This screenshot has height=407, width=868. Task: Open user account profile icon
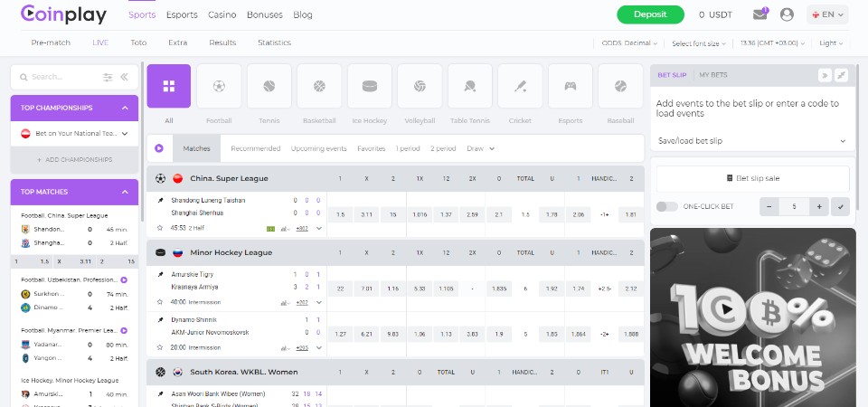787,14
